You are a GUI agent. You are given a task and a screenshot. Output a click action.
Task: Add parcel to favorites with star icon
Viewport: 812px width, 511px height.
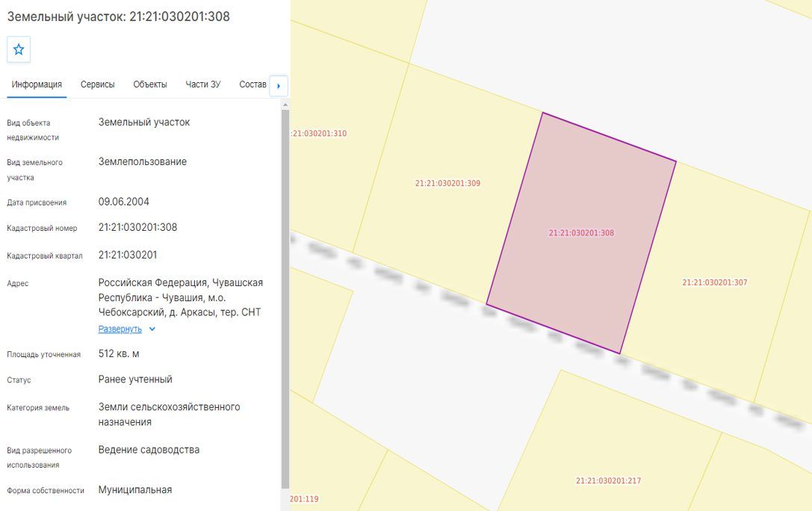coord(19,50)
